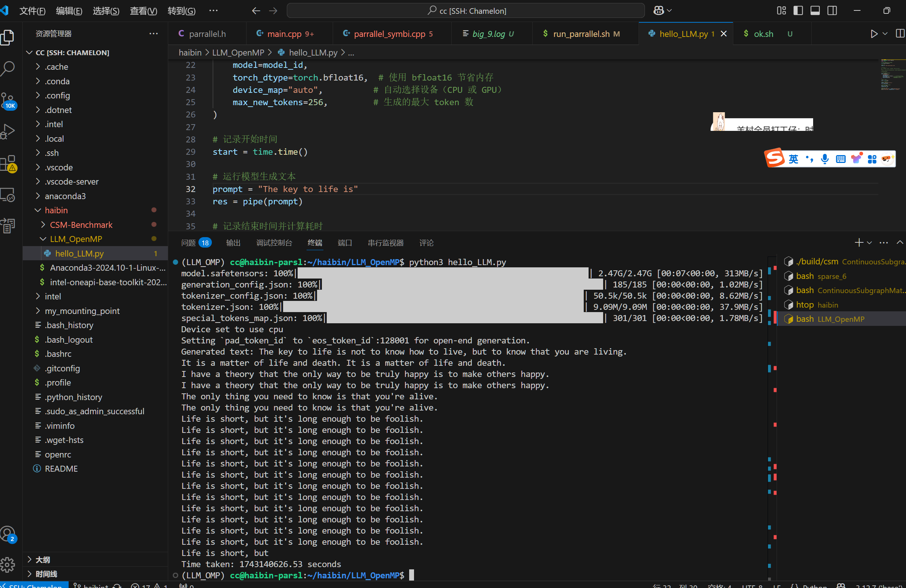
Task: Open the 转到(G) menu
Action: 182,11
